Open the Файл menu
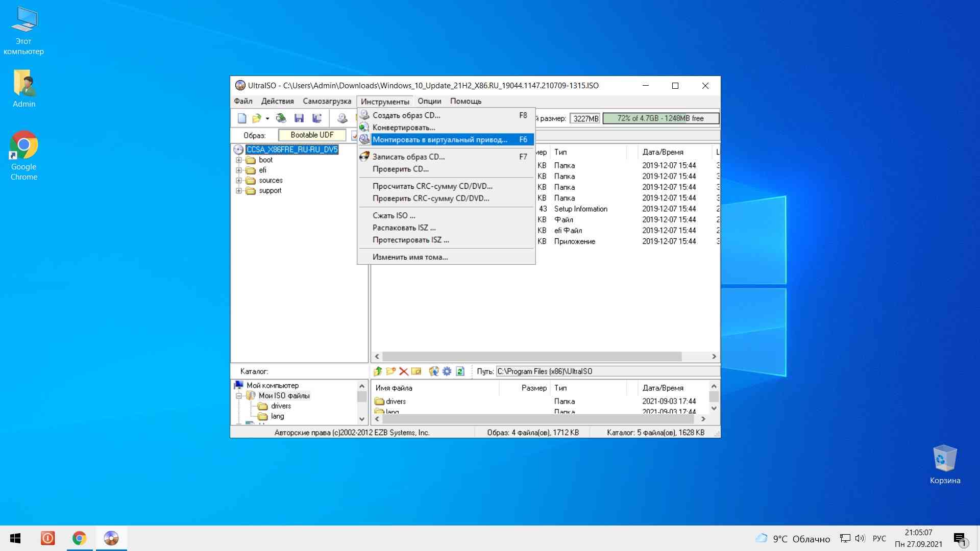Viewport: 980px width, 551px height. pyautogui.click(x=243, y=101)
